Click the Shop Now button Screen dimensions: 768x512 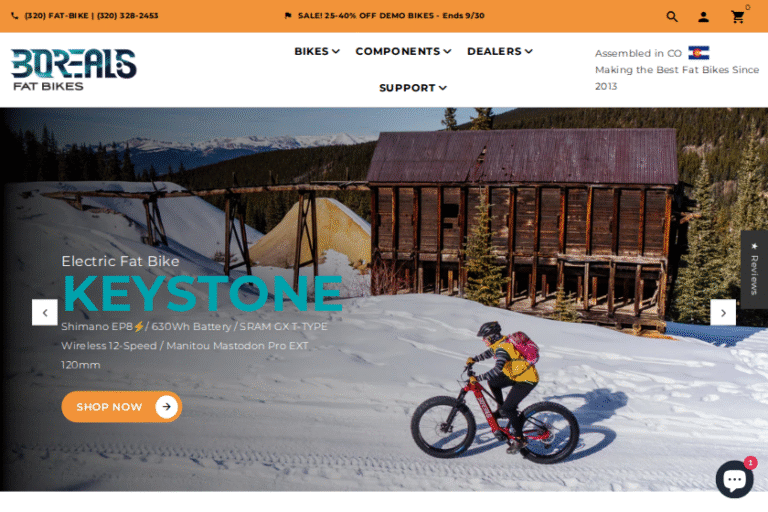pyautogui.click(x=121, y=407)
